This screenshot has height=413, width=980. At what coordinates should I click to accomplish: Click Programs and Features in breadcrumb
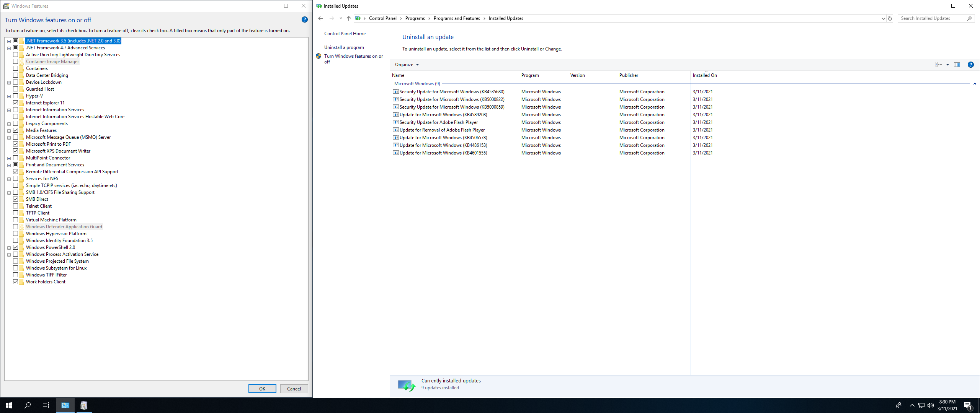457,18
